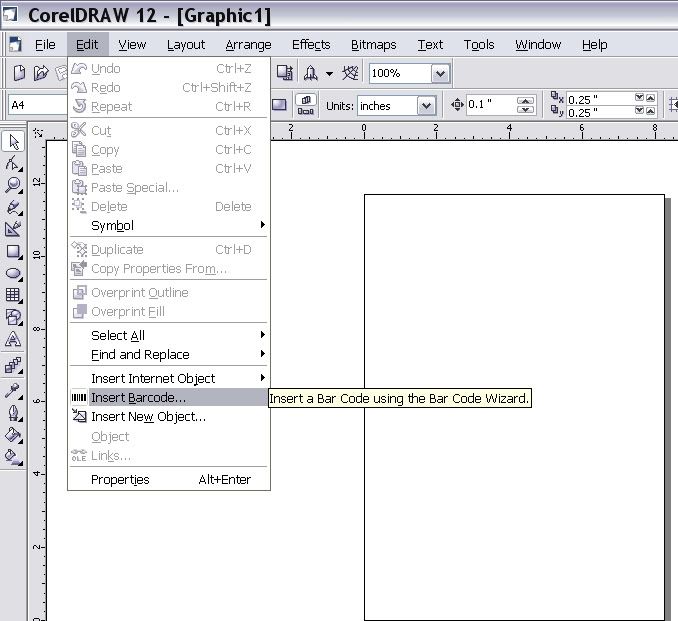
Task: Click the landscape orientation icon
Action: tap(279, 105)
